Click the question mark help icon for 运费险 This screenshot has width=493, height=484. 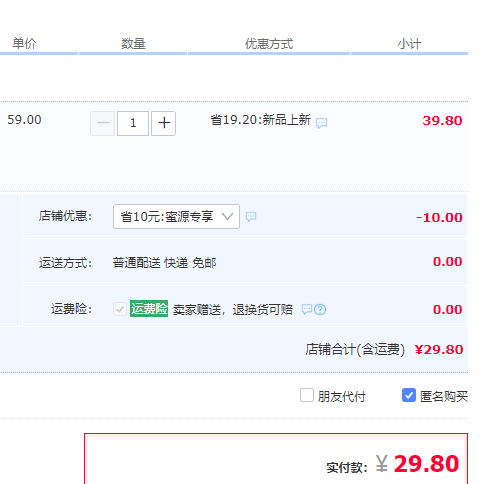pyautogui.click(x=320, y=310)
